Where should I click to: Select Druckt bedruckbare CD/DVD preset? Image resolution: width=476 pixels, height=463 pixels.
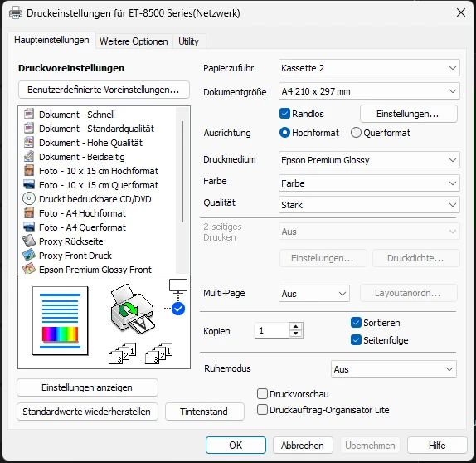tap(95, 199)
